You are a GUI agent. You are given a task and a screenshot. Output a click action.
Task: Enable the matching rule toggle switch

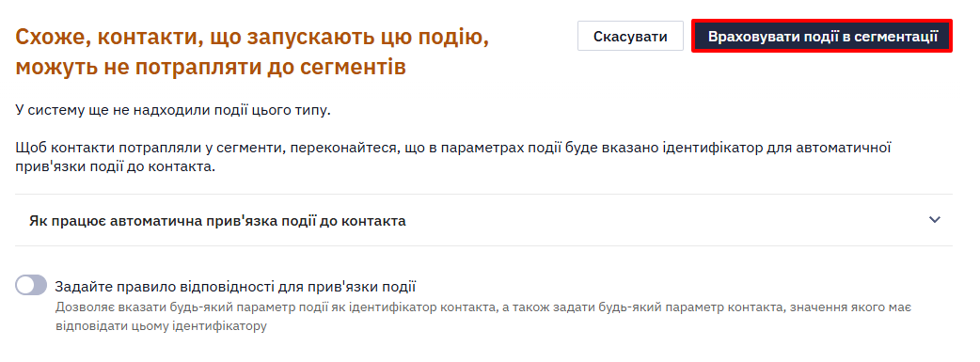[x=31, y=285]
